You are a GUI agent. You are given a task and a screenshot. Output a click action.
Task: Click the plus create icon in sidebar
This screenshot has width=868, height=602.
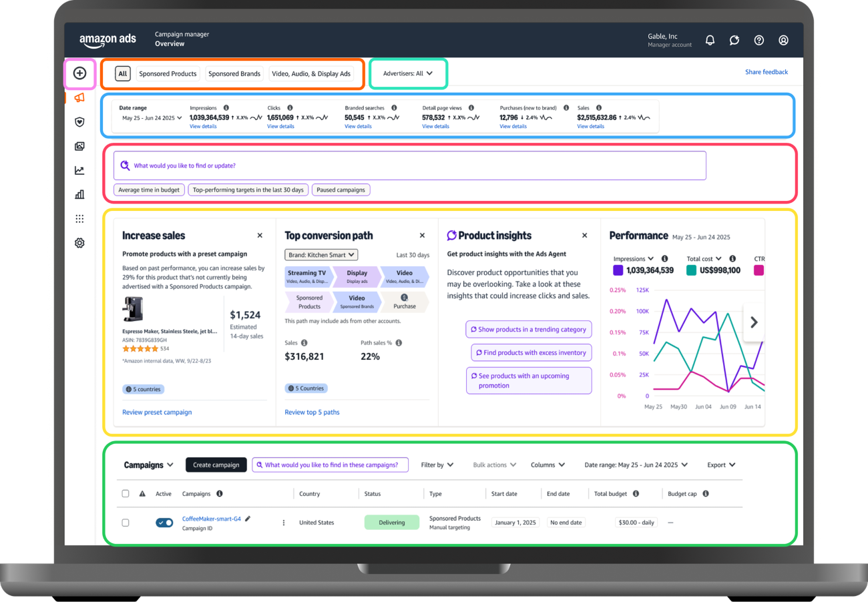(79, 73)
